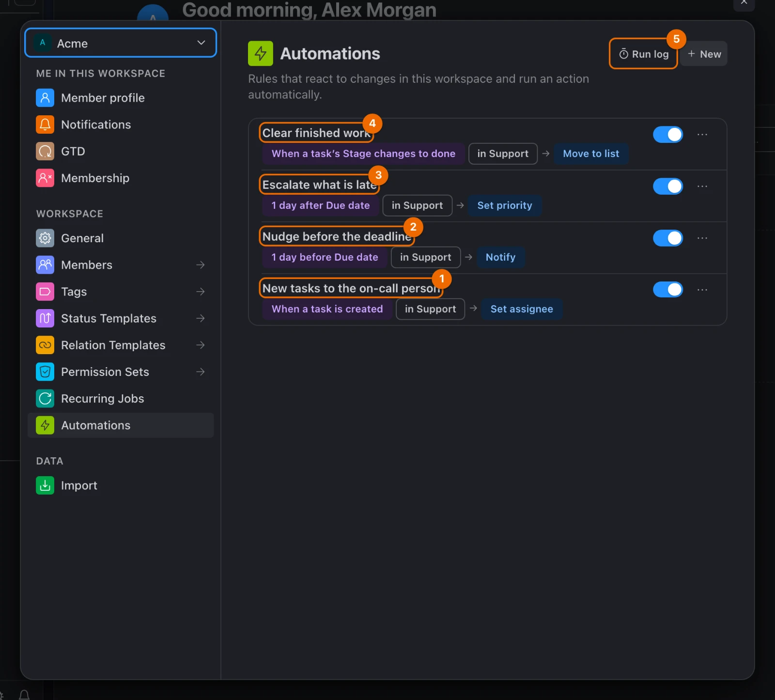Click 'When a task is created' trigger

click(x=327, y=309)
